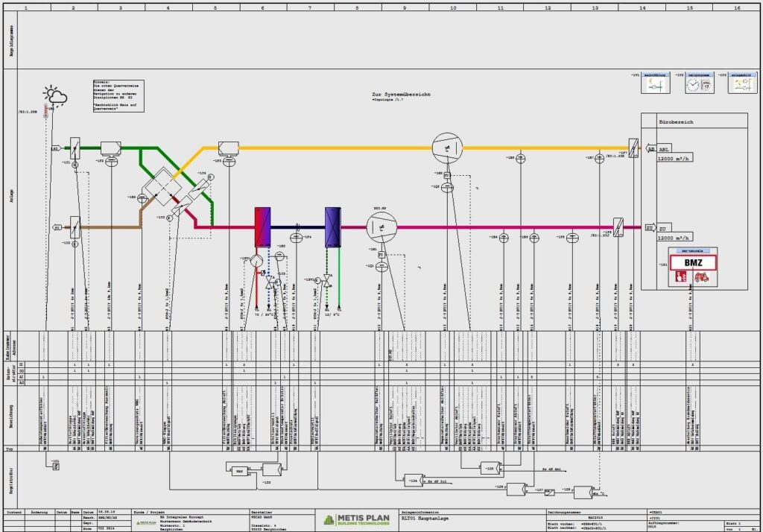
Task: Click the MAX function block in the control structure
Action: point(238,471)
